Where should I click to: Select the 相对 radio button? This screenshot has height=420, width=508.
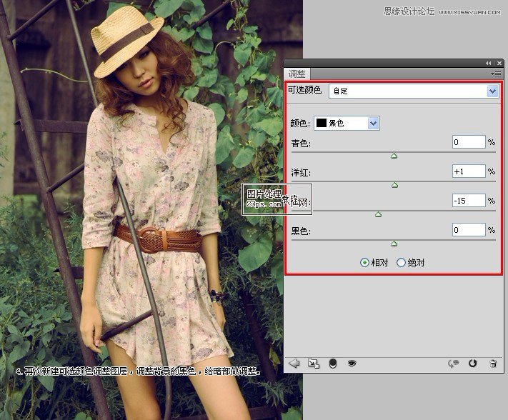364,263
